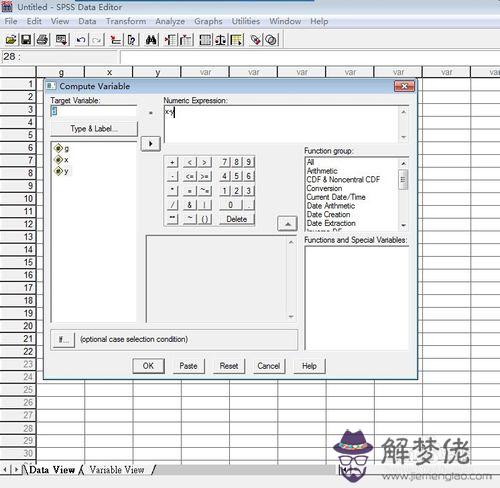Open the Utilities menu
Viewport: 500px width, 488px height.
tap(246, 21)
